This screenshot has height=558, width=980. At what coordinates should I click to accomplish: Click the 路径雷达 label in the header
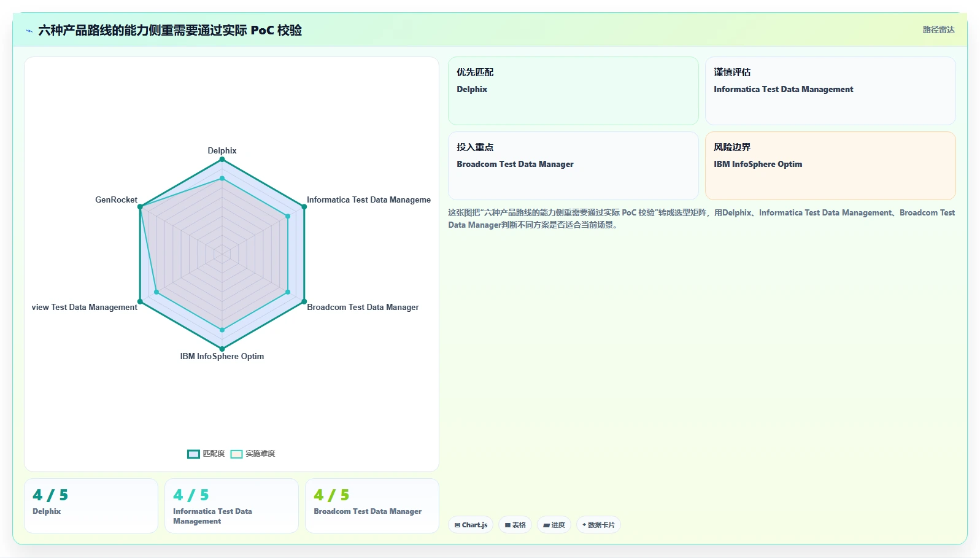pos(938,29)
